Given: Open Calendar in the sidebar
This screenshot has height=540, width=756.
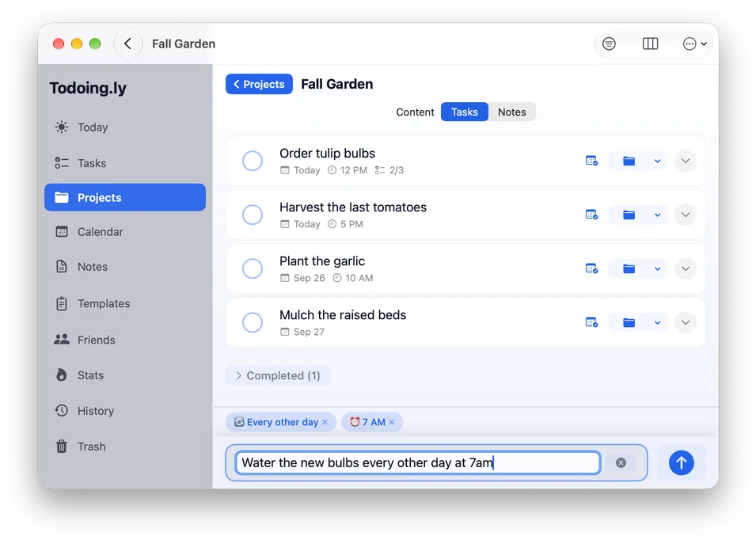Looking at the screenshot, I should tap(125, 232).
